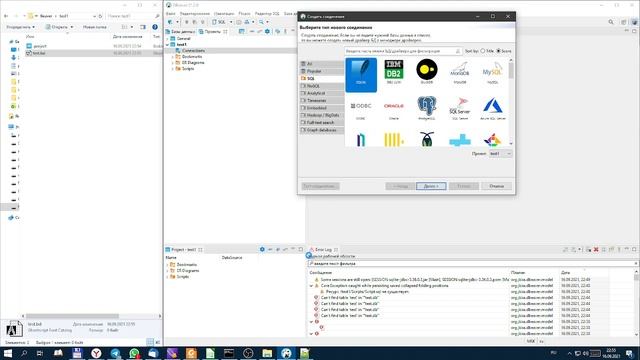Click the clear filter icon in driver search
Screen dimensions: 640x360
click(458, 51)
